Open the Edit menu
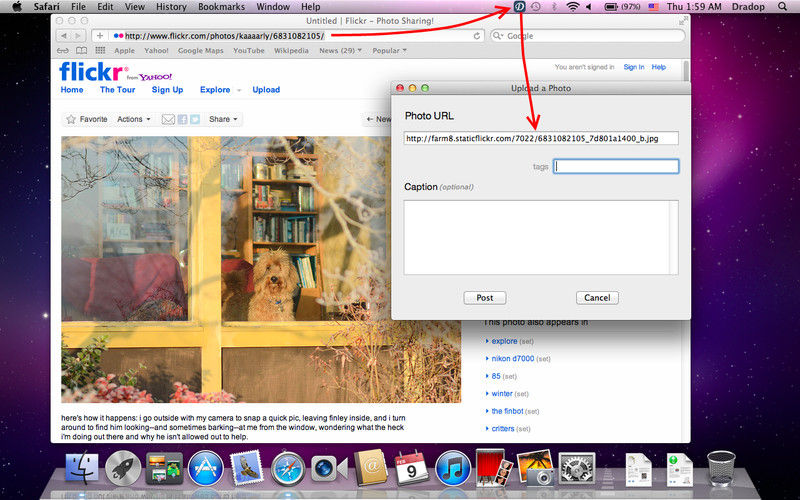This screenshot has width=800, height=500. click(105, 7)
